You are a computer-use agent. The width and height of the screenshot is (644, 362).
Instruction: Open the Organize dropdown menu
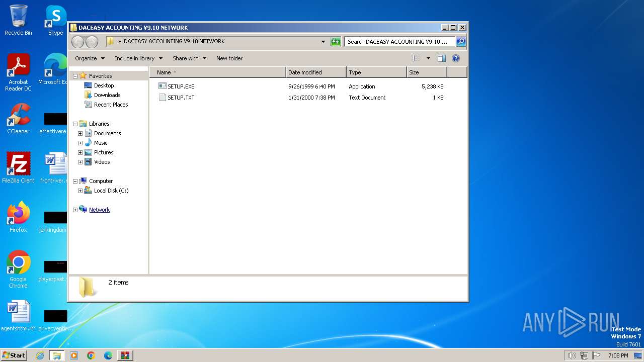(x=90, y=58)
